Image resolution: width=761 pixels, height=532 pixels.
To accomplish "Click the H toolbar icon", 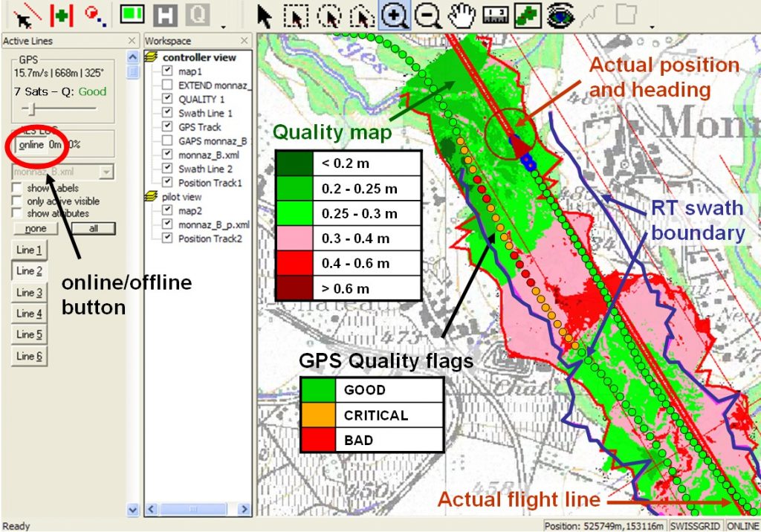I will coord(165,15).
